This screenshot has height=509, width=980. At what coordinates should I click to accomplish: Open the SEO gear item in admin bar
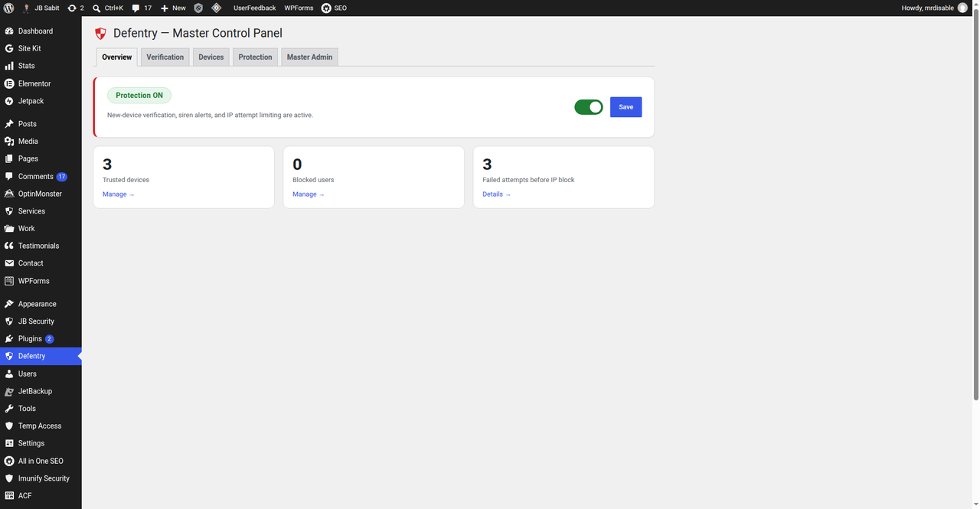(x=334, y=8)
